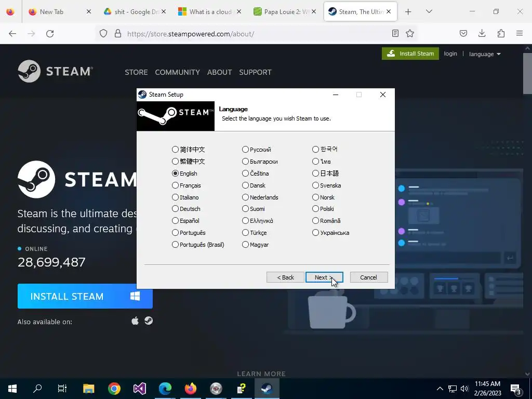Open the Firefox extensions puzzle icon
Image resolution: width=532 pixels, height=399 pixels.
(501, 33)
